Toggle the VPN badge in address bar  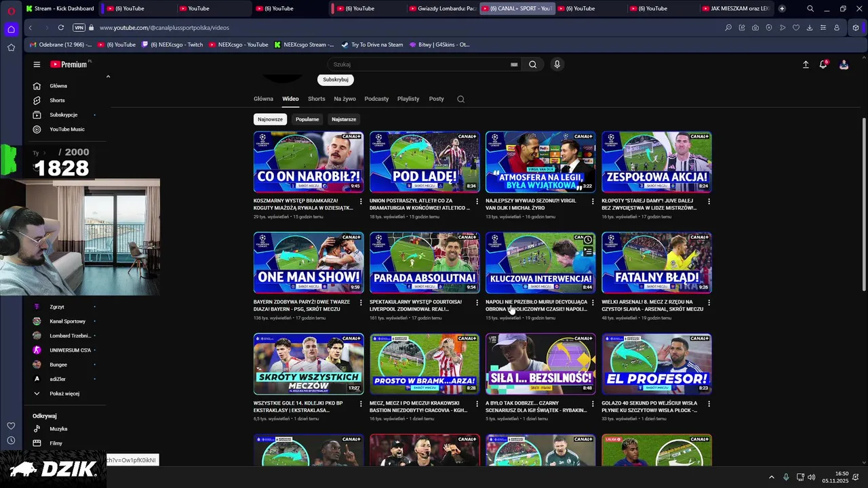(x=79, y=28)
